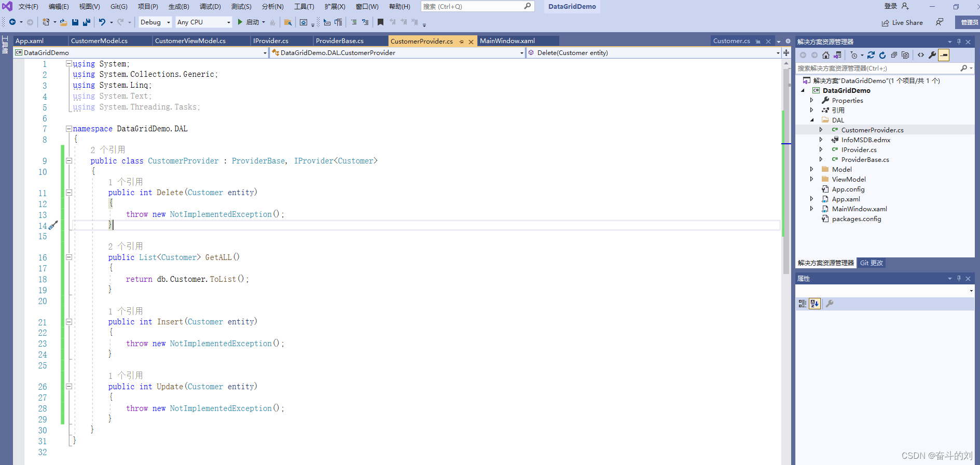This screenshot has width=980, height=465.
Task: Expand the Model folder node
Action: (x=812, y=169)
